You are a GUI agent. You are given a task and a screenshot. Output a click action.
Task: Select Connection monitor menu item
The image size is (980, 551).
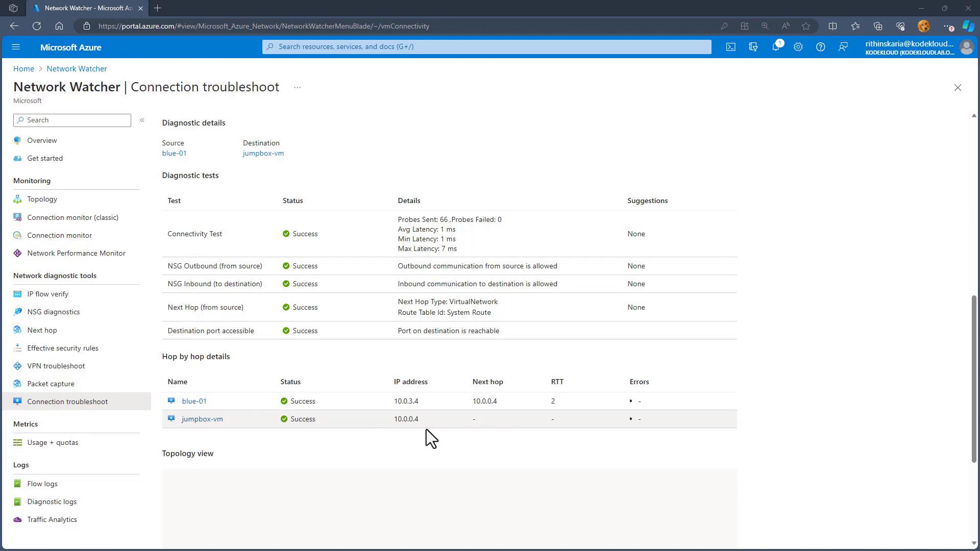[x=59, y=235]
